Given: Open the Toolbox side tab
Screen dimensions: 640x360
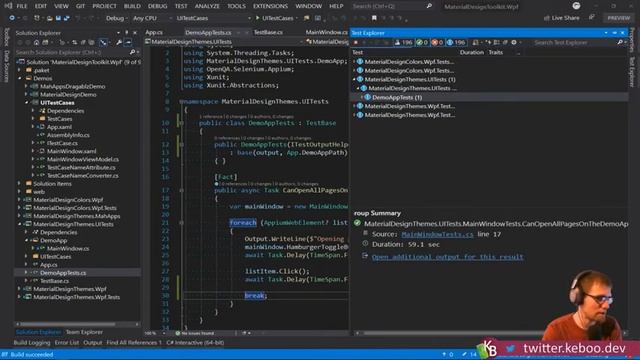Looking at the screenshot, I should (6, 37).
